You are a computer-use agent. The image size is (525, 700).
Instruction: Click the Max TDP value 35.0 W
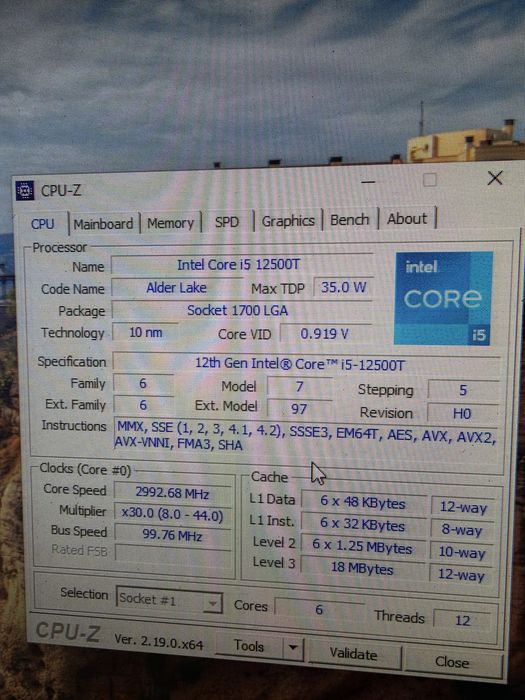pos(343,287)
